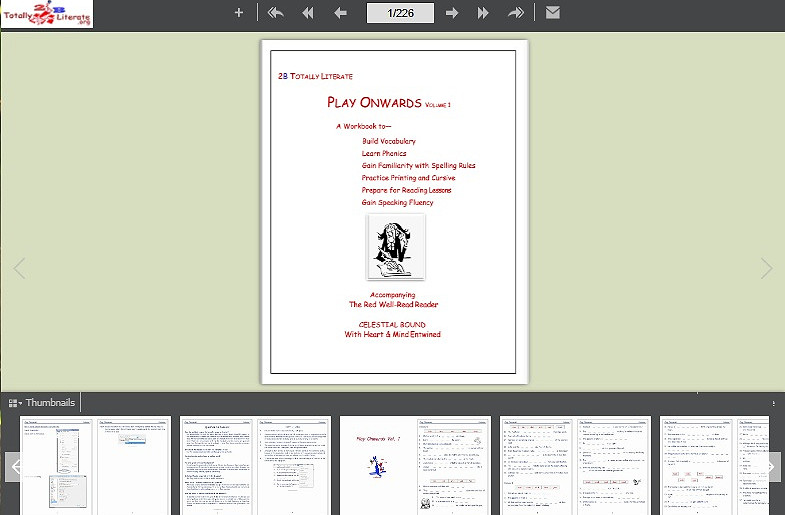Go to previous page with single left arrow
785x515 pixels.
click(340, 13)
